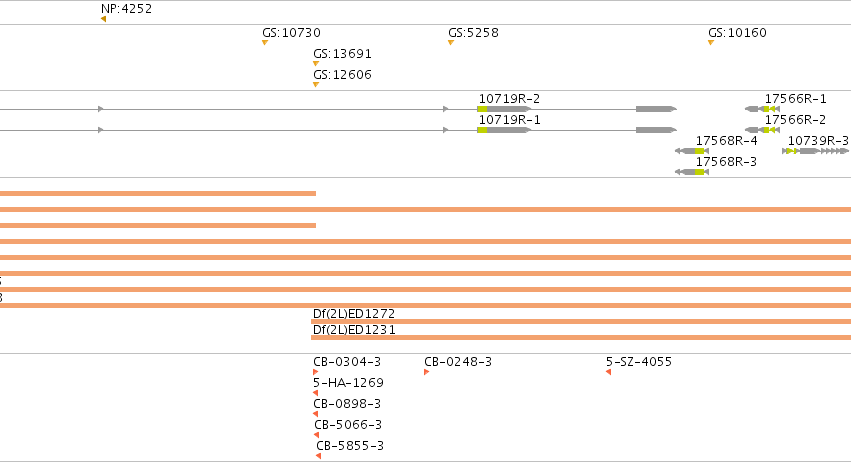851x462 pixels.
Task: Select the 5-HA-1269 insertion arrow
Action: [315, 393]
